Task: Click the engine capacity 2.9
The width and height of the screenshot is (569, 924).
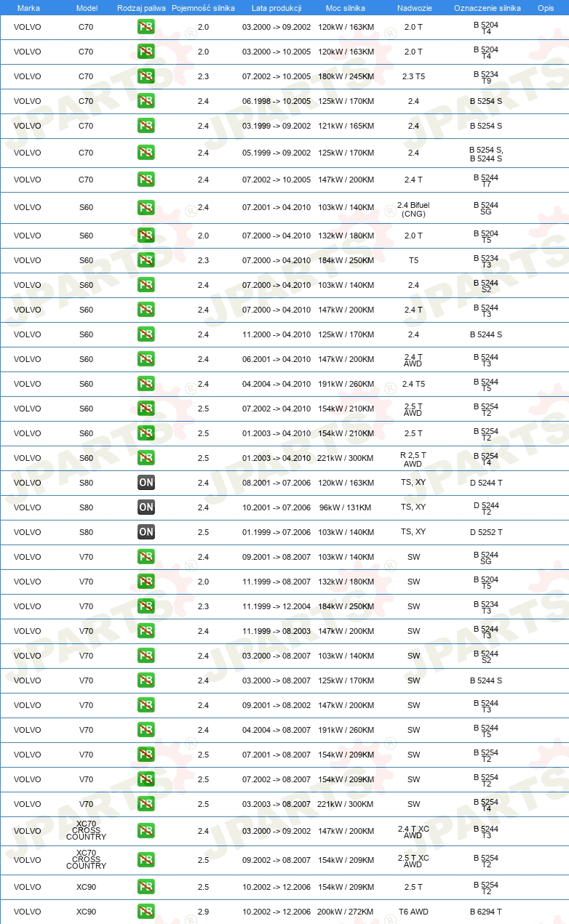Action: [x=203, y=912]
